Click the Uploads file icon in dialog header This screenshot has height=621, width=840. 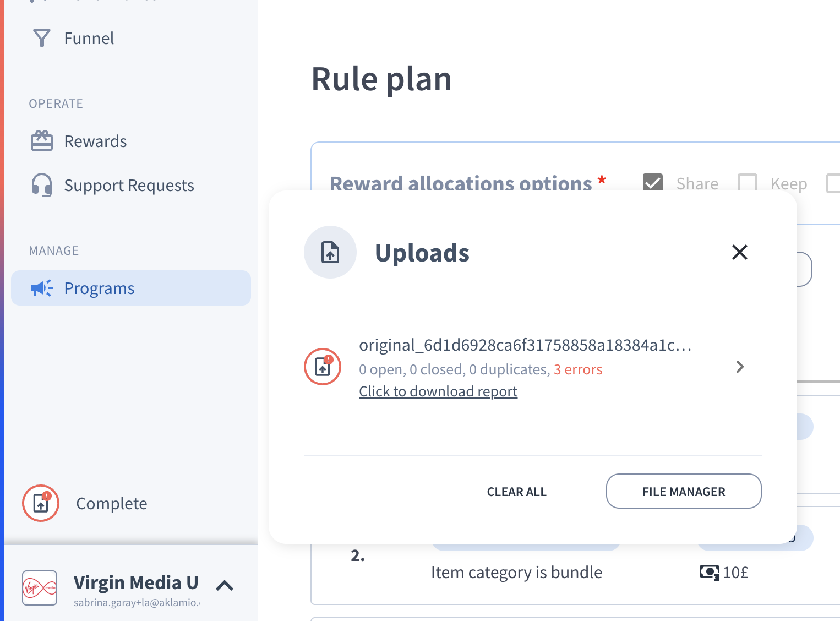point(330,252)
